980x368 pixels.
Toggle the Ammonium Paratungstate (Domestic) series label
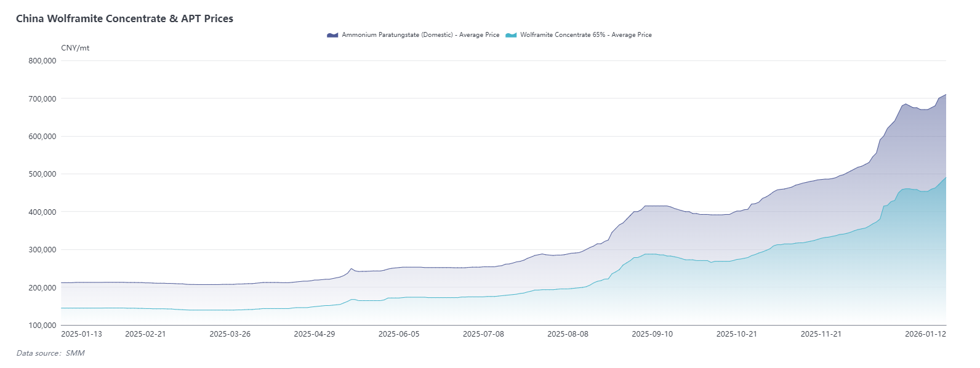point(420,35)
